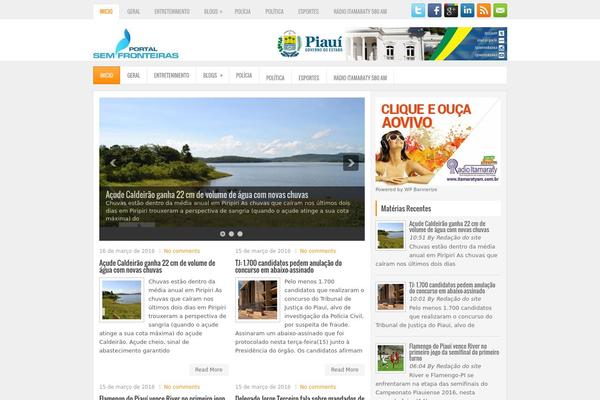Click building thumbnail in TJ concurso article
Image resolution: width=600 pixels, height=400 pixels.
(x=258, y=300)
